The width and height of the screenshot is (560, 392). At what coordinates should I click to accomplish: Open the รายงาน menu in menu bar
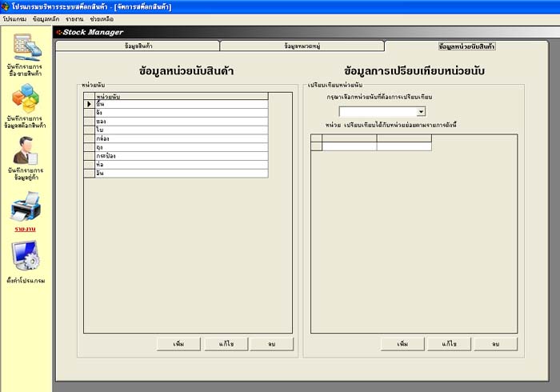75,18
